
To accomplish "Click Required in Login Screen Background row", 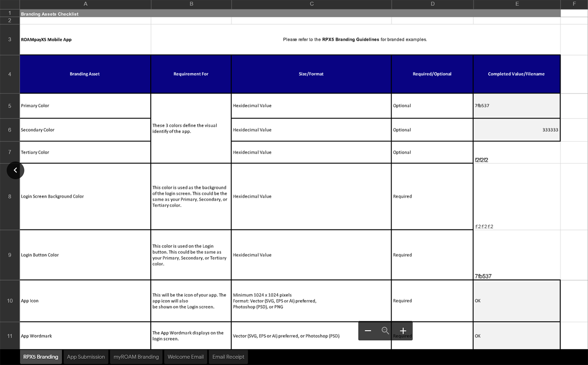I will pos(432,197).
